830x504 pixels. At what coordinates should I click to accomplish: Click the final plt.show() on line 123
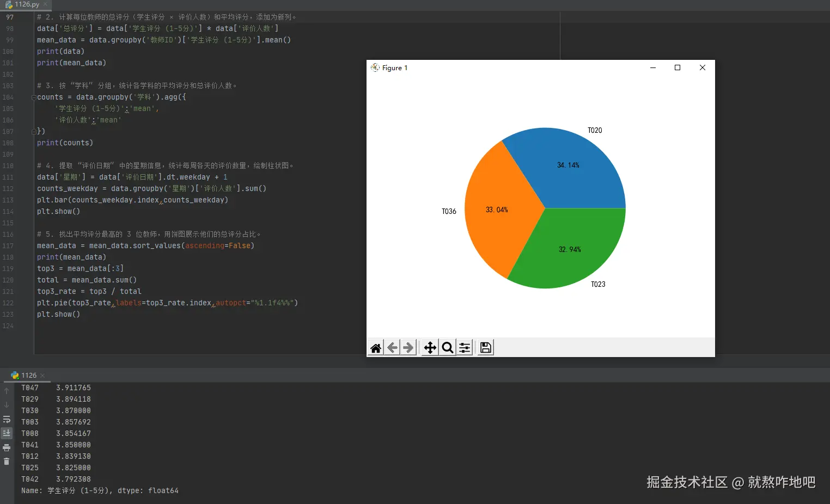click(58, 315)
